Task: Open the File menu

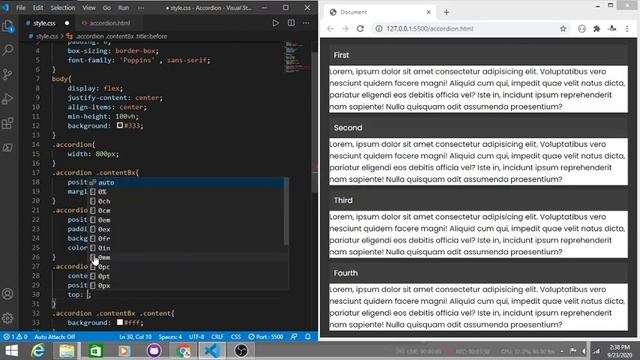Action: pos(21,8)
